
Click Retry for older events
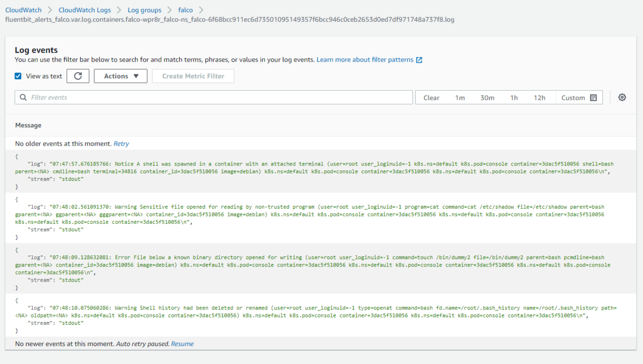(x=121, y=143)
